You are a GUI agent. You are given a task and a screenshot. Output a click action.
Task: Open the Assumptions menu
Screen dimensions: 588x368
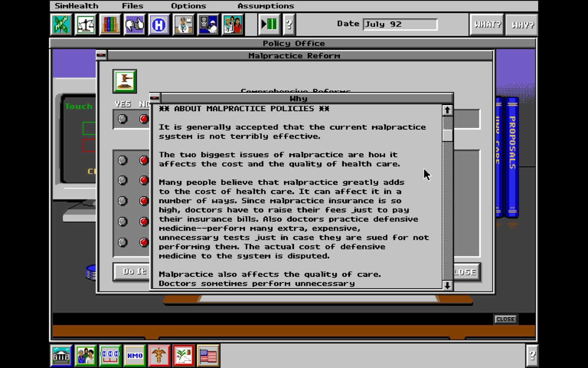(x=266, y=6)
